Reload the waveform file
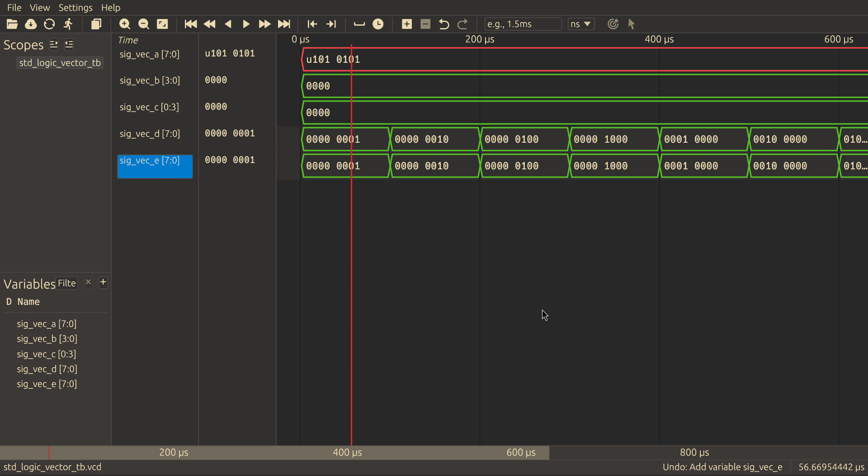 pyautogui.click(x=49, y=24)
